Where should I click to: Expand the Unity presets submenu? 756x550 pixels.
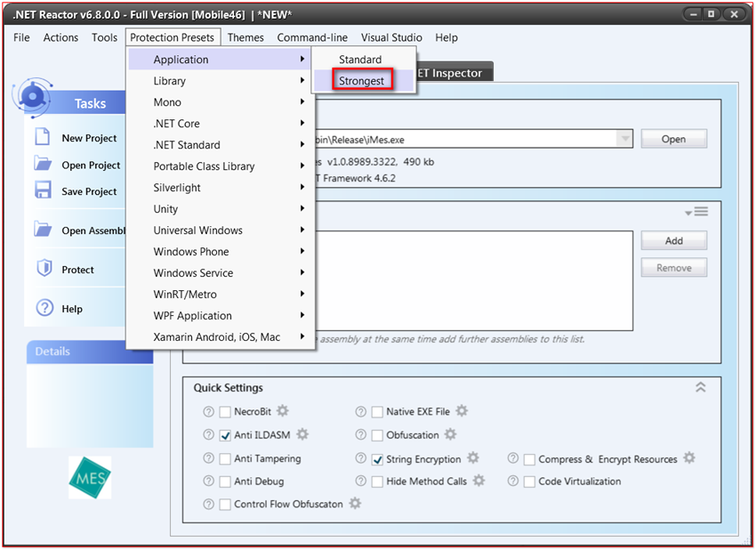(221, 208)
